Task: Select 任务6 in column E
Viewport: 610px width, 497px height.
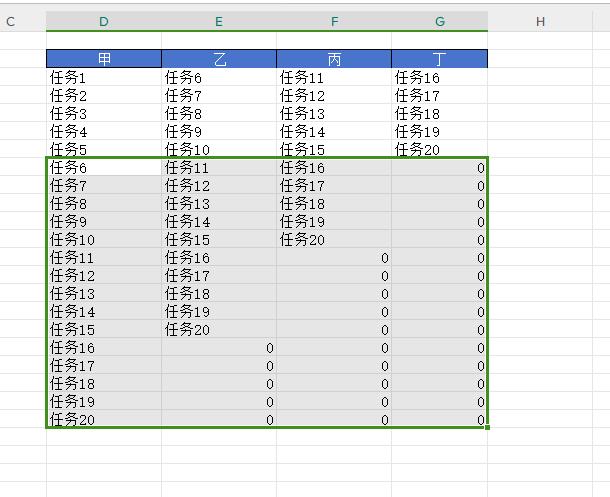Action: [219, 77]
